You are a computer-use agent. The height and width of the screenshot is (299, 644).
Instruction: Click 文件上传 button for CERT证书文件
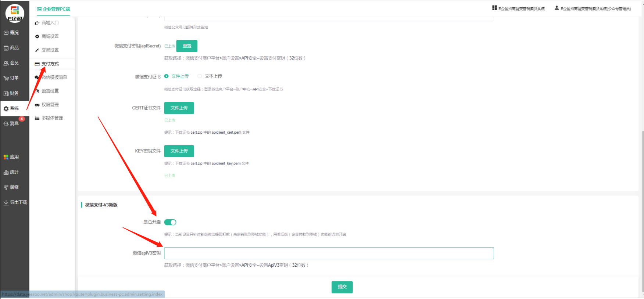coord(179,108)
